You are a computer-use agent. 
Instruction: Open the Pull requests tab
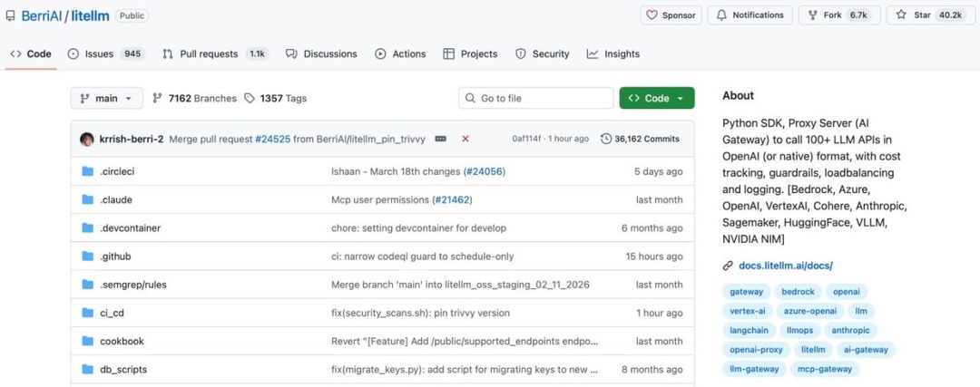coord(216,53)
